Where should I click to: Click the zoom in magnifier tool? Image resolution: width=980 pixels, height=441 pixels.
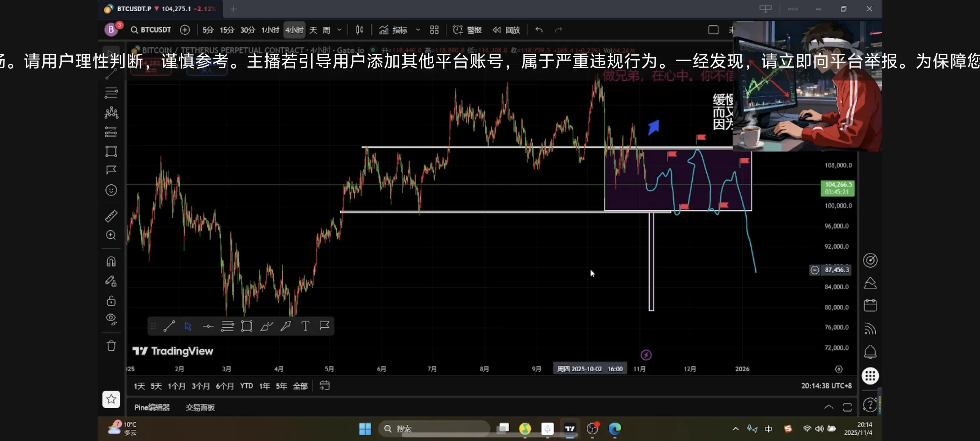(x=111, y=235)
